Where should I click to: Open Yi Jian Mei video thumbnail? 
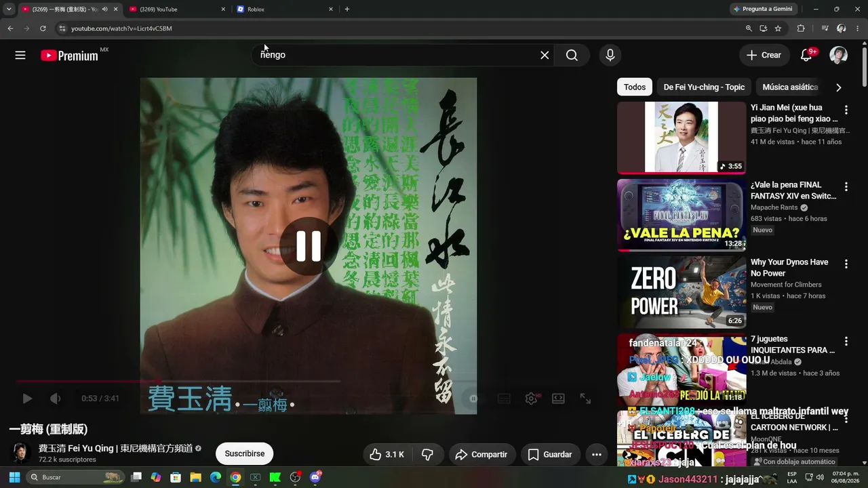click(682, 138)
